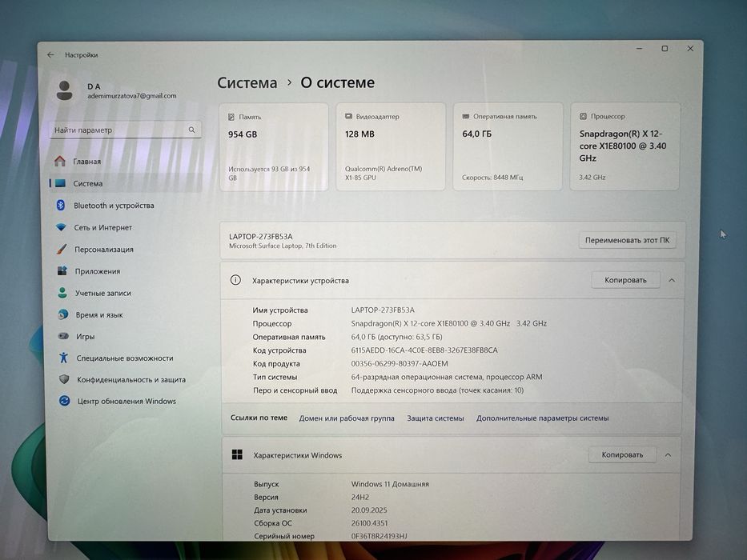Click the Приложения apps icon

62,271
